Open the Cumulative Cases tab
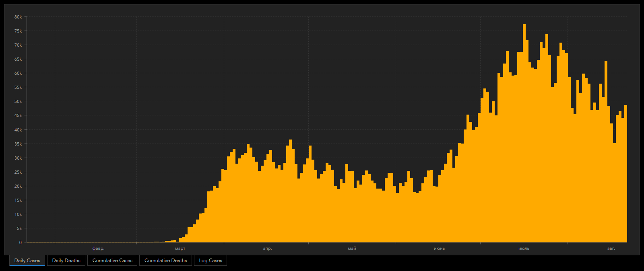 [x=112, y=261]
